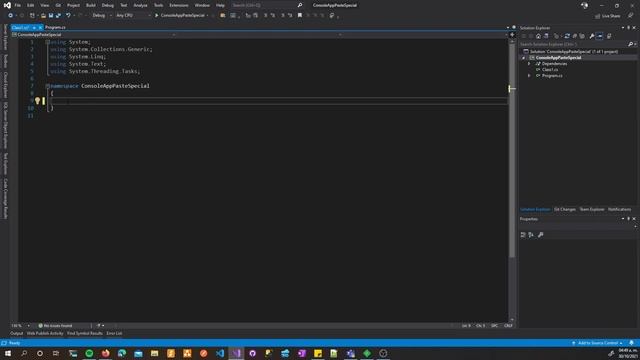The width and height of the screenshot is (640, 360).
Task: Click the Categorized icon in Properties panel
Action: click(523, 235)
